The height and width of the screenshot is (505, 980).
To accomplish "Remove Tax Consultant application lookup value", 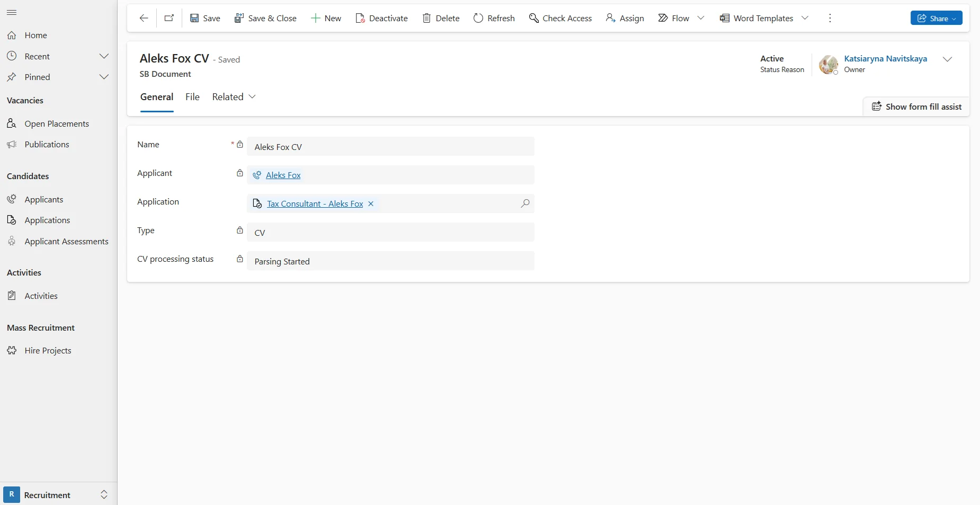I will tap(371, 204).
